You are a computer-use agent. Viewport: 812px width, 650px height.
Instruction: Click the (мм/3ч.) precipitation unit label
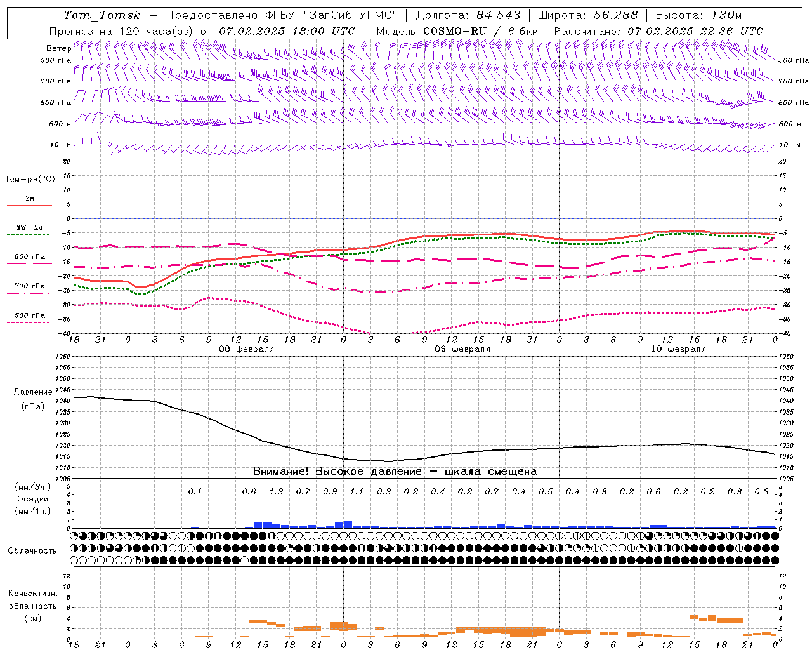[x=32, y=487]
